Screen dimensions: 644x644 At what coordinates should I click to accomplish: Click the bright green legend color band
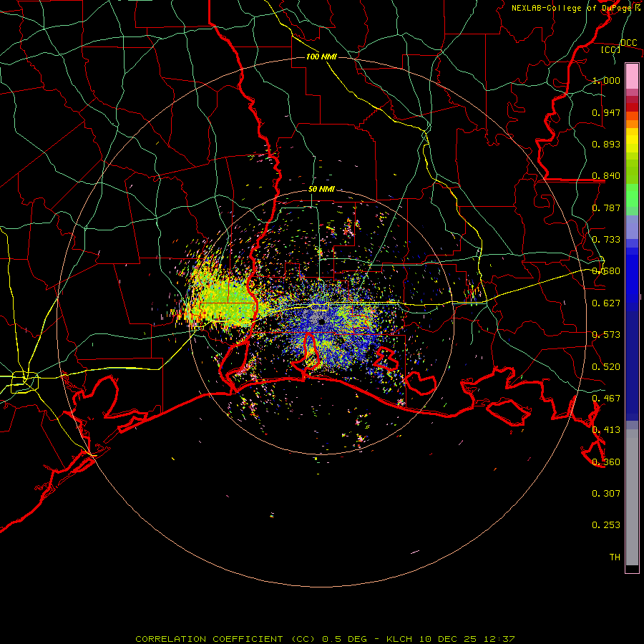(632, 195)
